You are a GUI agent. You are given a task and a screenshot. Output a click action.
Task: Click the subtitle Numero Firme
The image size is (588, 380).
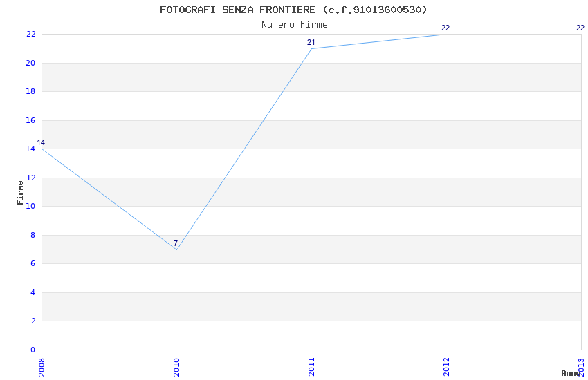(x=295, y=25)
